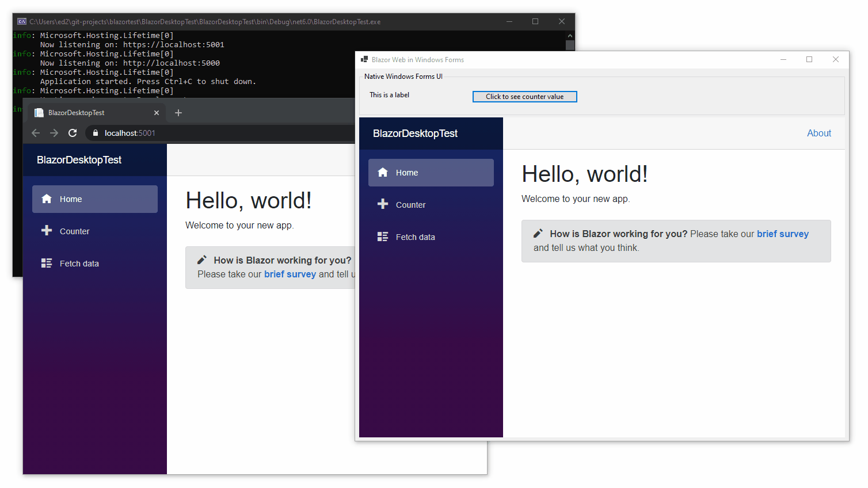Click console line 'http://localhost:5000'
Viewport: 868px width, 488px height.
point(172,63)
